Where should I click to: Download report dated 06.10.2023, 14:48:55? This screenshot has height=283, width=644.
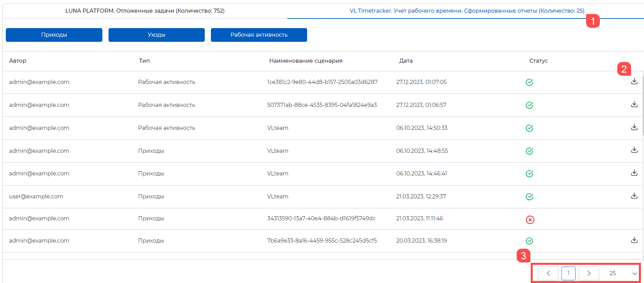(634, 150)
